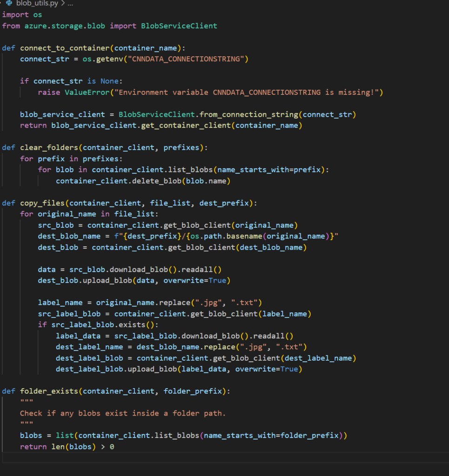Click 'dest_label_name' variable being assigned
Image resolution: width=449 pixels, height=476 pixels.
click(x=89, y=347)
